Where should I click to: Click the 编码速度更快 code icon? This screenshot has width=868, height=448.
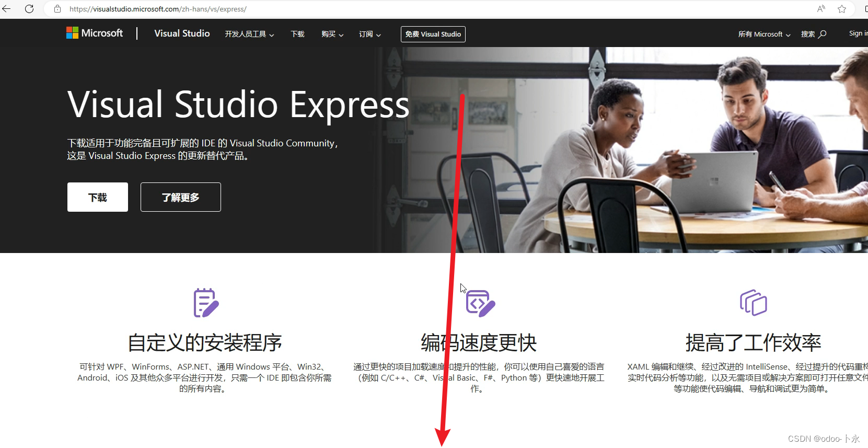[x=480, y=303]
